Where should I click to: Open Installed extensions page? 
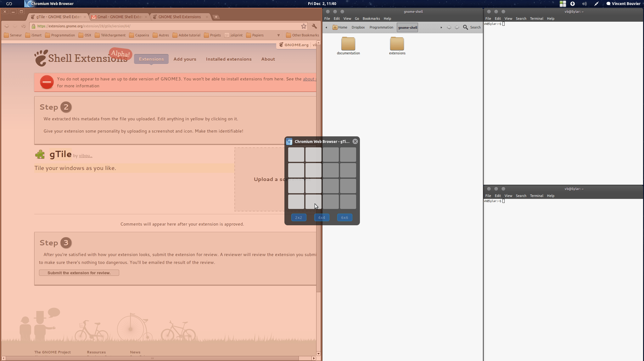click(229, 59)
